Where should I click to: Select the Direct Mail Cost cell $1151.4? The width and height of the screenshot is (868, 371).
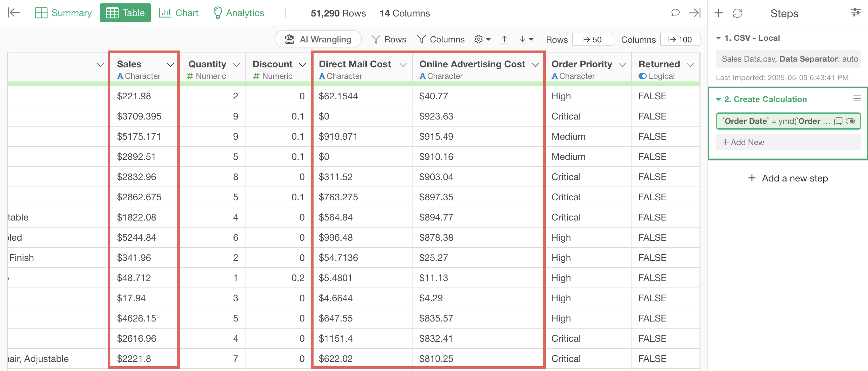tap(362, 339)
